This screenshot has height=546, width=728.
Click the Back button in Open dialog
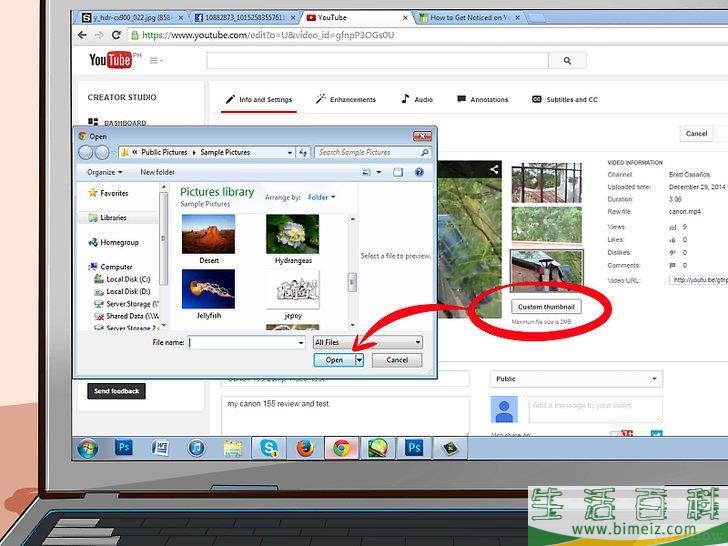pos(85,152)
